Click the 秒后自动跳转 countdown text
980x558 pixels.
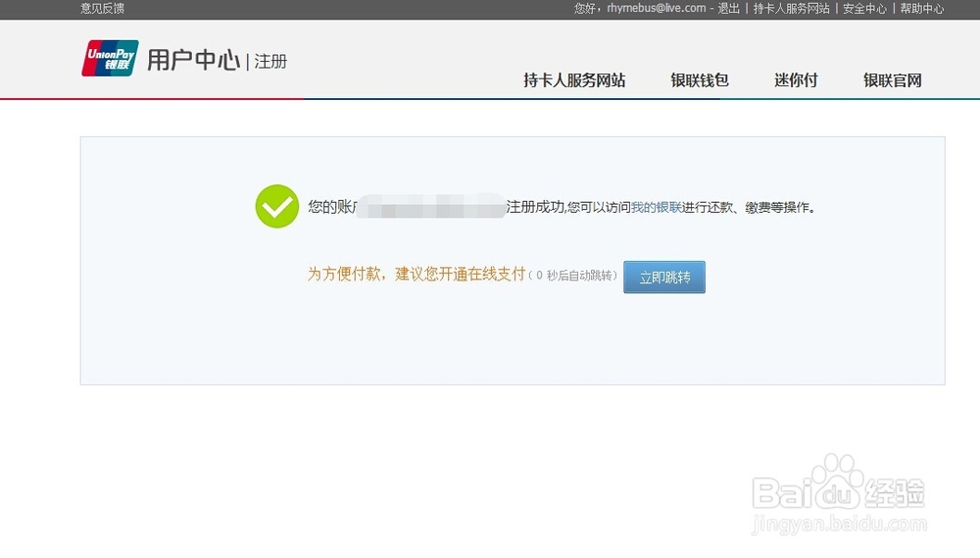click(579, 276)
